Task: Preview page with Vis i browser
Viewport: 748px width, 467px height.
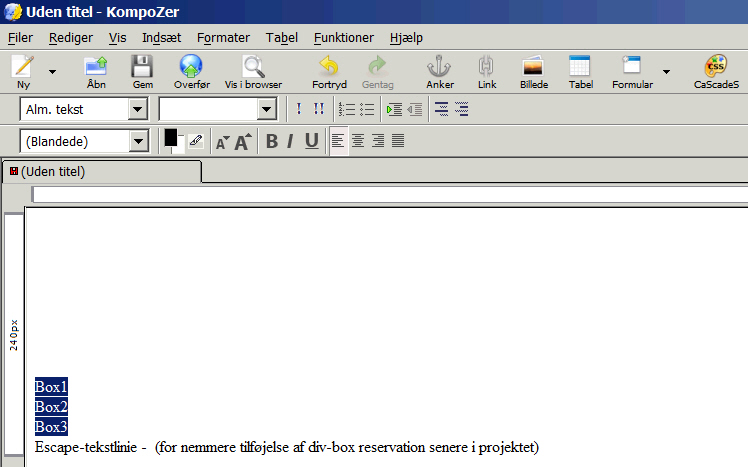Action: click(x=253, y=71)
